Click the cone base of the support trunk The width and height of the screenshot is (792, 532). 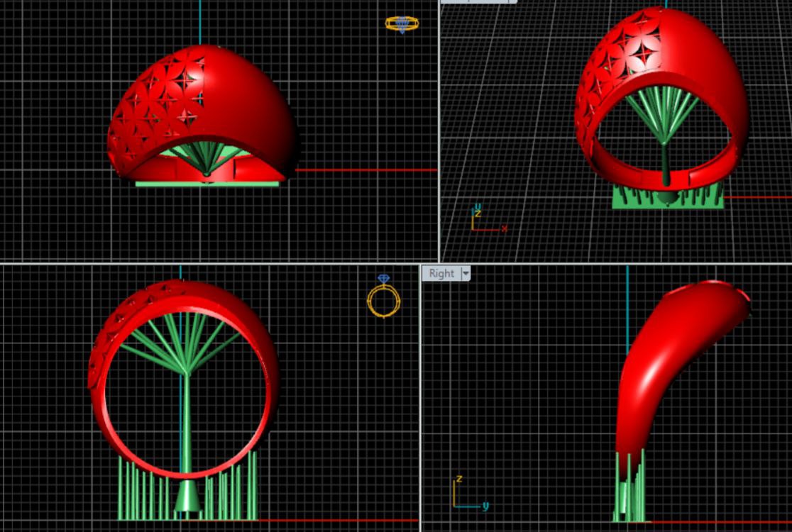(x=186, y=498)
